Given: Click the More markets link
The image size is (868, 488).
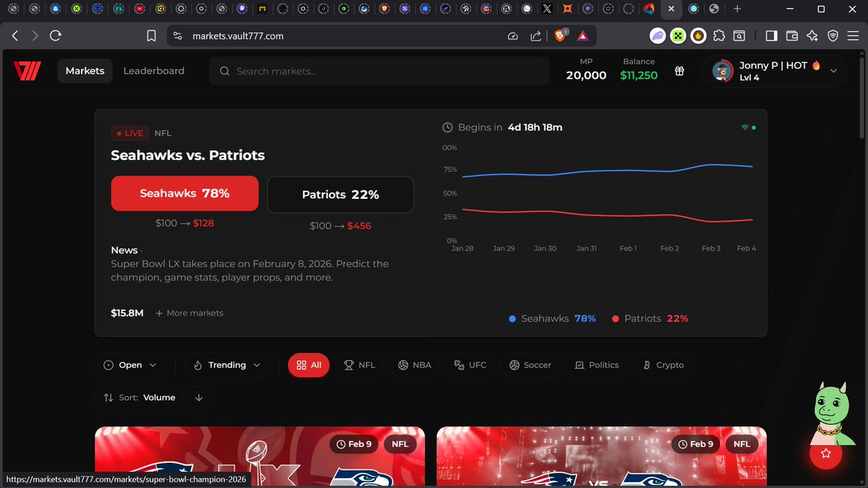Looking at the screenshot, I should (x=190, y=313).
